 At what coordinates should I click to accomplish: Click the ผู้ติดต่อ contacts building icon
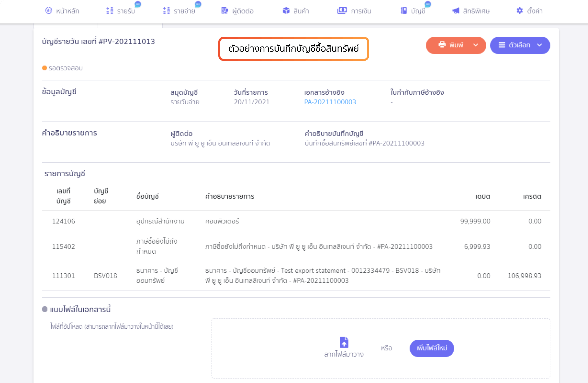pyautogui.click(x=224, y=11)
